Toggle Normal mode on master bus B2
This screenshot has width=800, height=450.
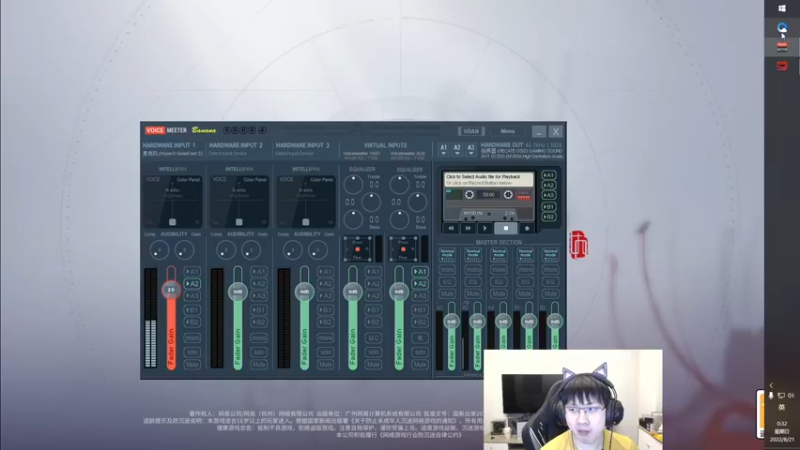pyautogui.click(x=551, y=254)
